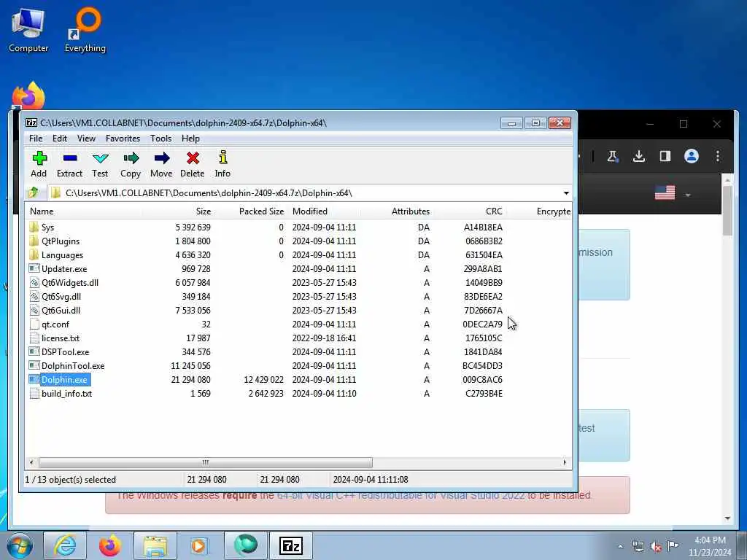Click the muted volume tray icon

656,547
